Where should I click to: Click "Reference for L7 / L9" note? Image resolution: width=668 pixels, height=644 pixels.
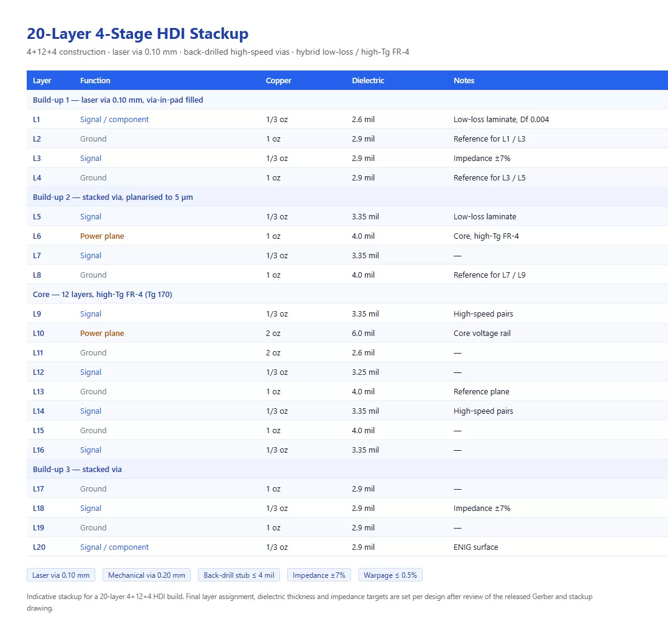[x=489, y=275]
